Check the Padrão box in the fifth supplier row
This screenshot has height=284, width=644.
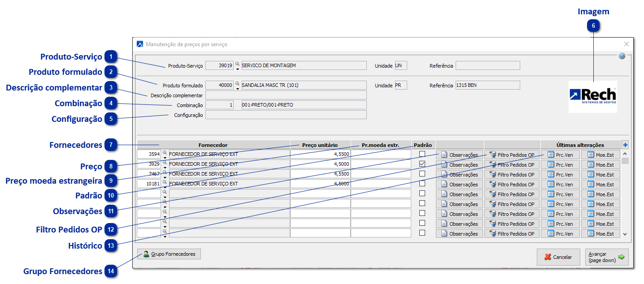[422, 194]
